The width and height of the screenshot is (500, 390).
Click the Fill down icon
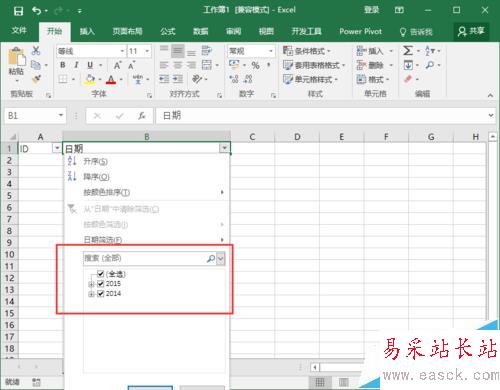click(x=408, y=65)
